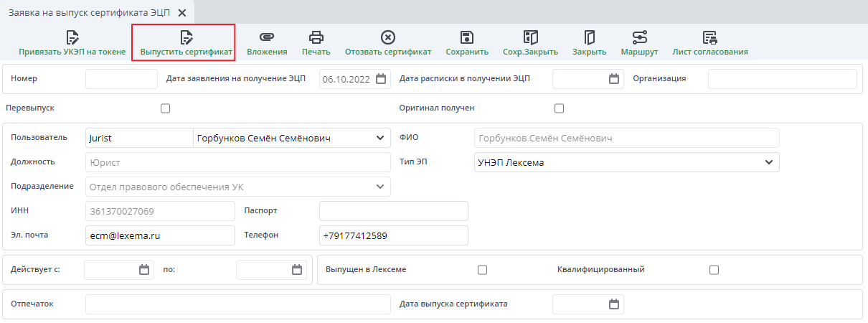This screenshot has height=323, width=868.
Task: Click the 'Закрыть' door icon
Action: [590, 37]
